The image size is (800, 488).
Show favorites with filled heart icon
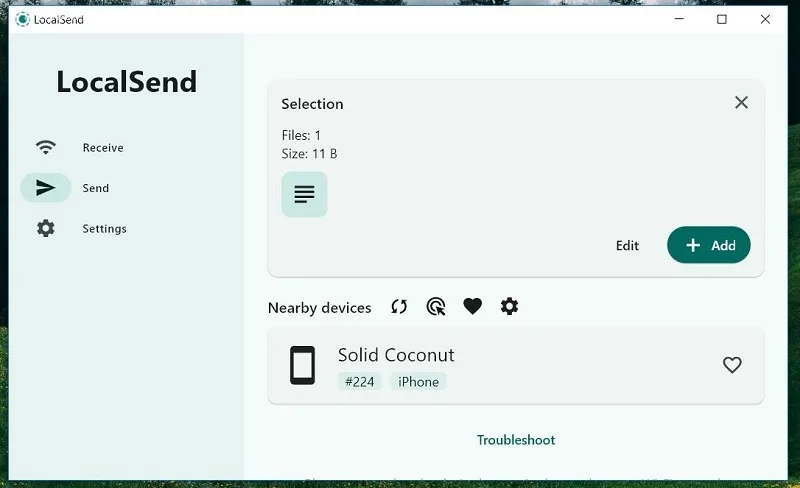pos(472,307)
